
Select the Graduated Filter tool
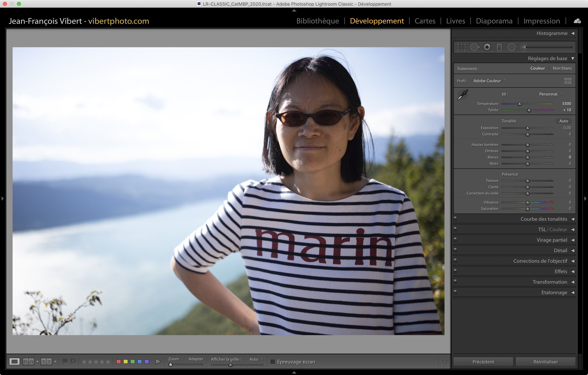tap(499, 47)
